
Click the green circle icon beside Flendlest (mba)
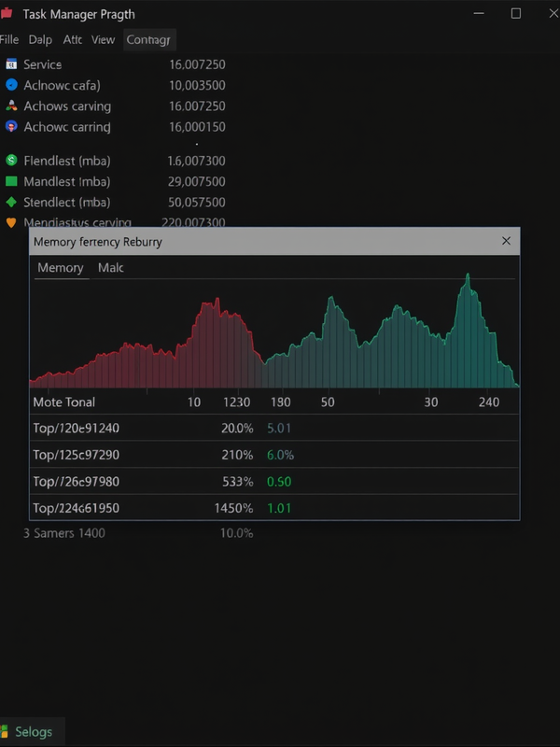coord(11,161)
